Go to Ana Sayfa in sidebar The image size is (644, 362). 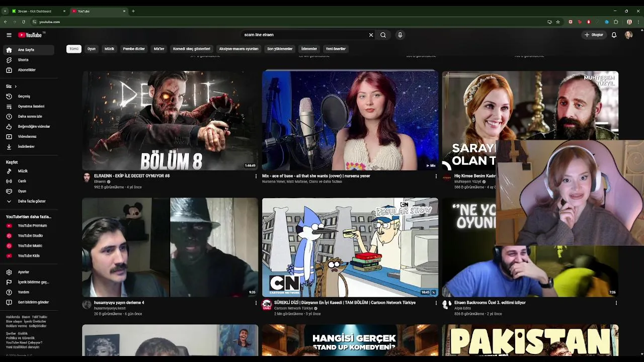(x=28, y=50)
